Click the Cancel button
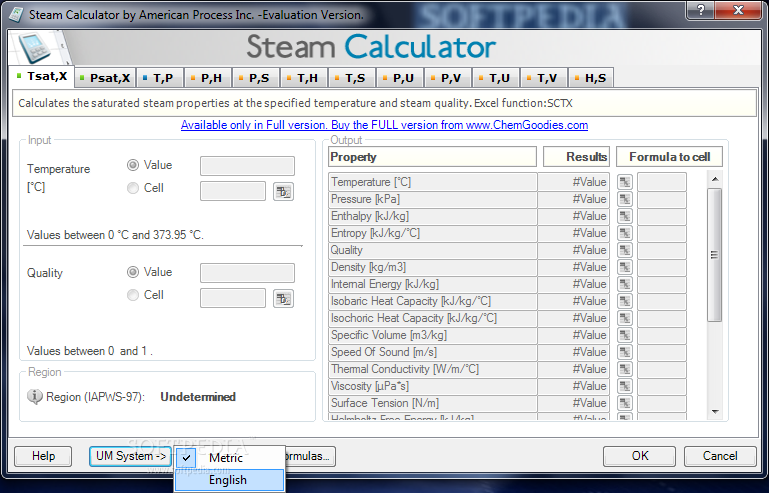 [720, 456]
